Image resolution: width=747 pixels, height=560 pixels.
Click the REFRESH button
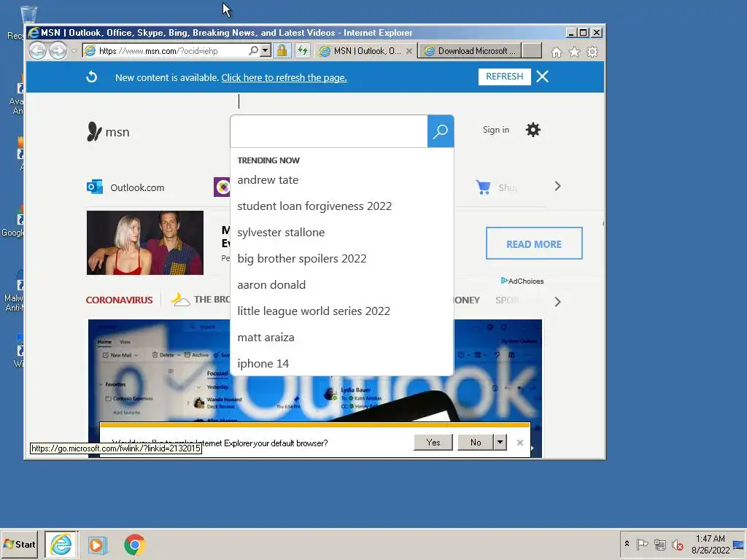pos(505,77)
